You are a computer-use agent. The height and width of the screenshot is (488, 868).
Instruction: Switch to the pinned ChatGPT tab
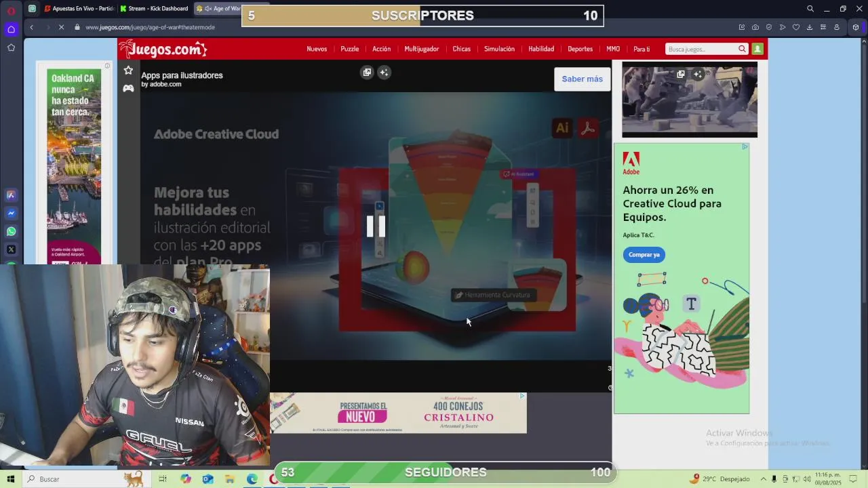pyautogui.click(x=32, y=9)
